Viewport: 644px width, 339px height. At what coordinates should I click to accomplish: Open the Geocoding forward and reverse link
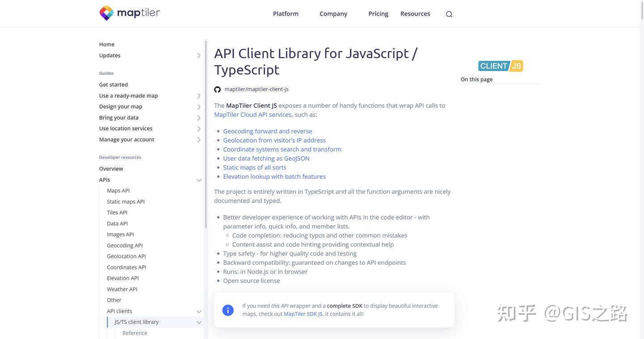point(267,131)
